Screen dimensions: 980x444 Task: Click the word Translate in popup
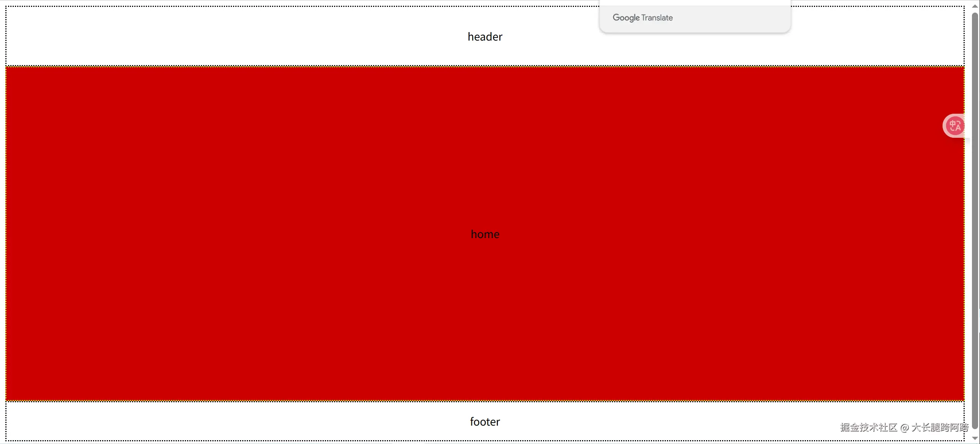(657, 18)
